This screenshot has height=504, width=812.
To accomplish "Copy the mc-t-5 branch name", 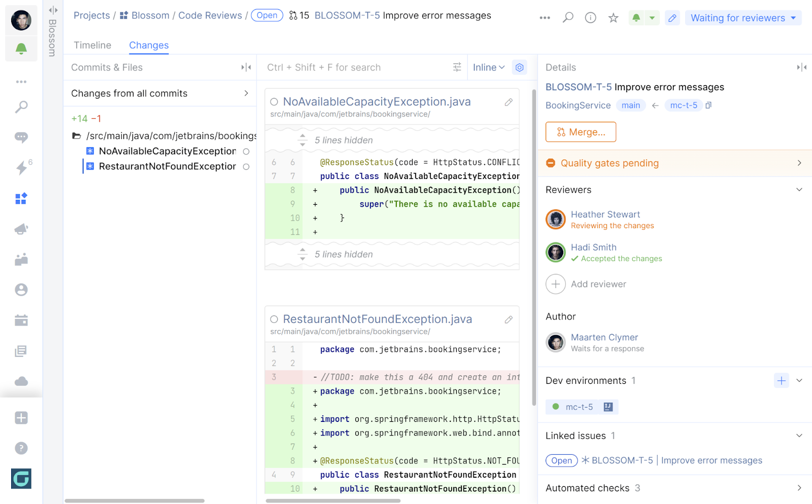I will 708,105.
